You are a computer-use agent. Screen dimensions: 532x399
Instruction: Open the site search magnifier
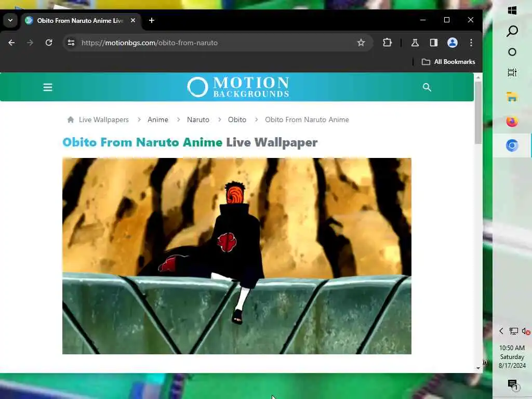427,87
